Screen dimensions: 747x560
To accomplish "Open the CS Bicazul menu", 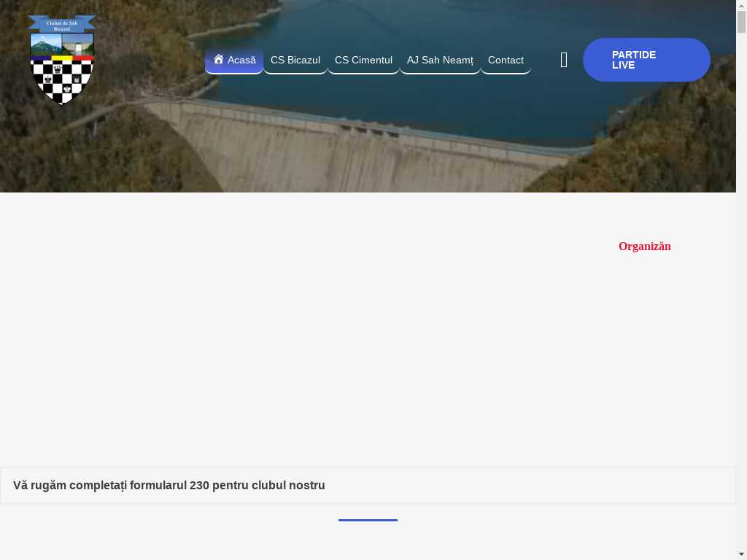I will [x=295, y=60].
